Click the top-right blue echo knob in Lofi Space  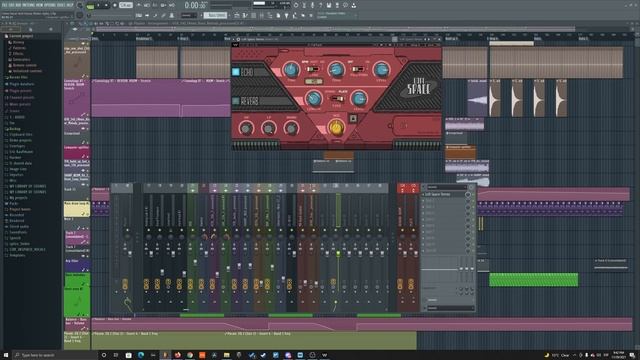(381, 70)
